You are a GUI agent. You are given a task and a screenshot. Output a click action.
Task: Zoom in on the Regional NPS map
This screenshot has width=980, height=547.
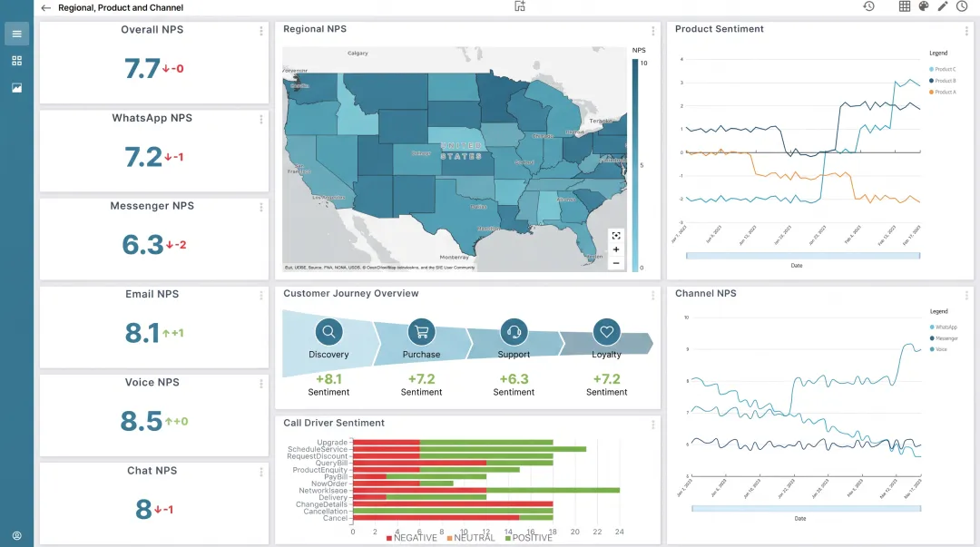[616, 249]
